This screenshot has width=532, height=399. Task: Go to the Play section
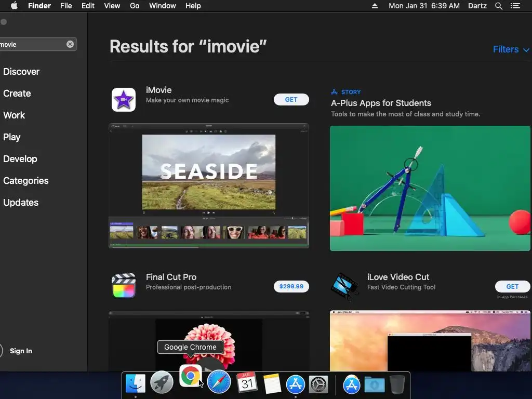point(12,137)
